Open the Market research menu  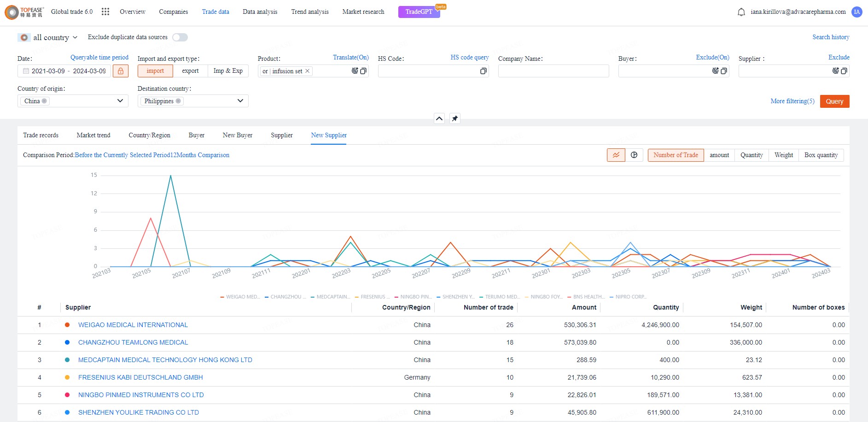click(363, 12)
